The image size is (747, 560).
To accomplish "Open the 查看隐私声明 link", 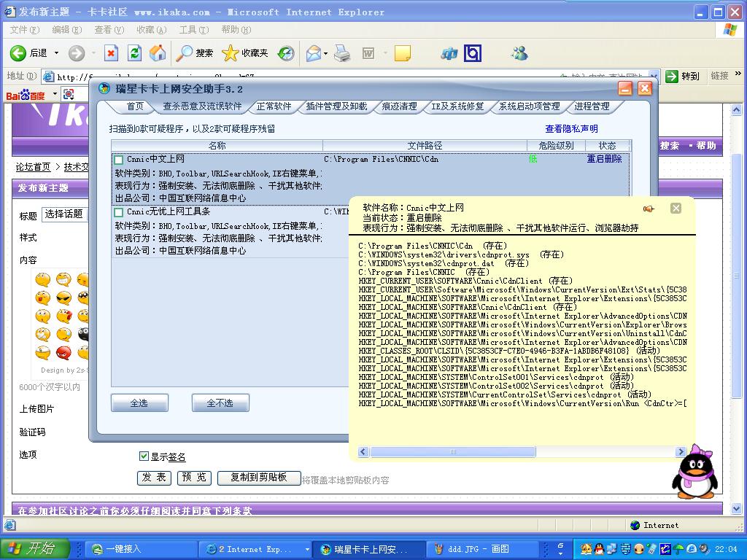I will (571, 128).
